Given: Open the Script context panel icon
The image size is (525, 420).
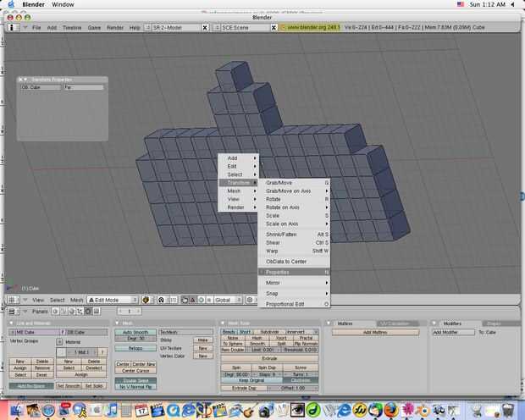Looking at the screenshot, I should (64, 312).
